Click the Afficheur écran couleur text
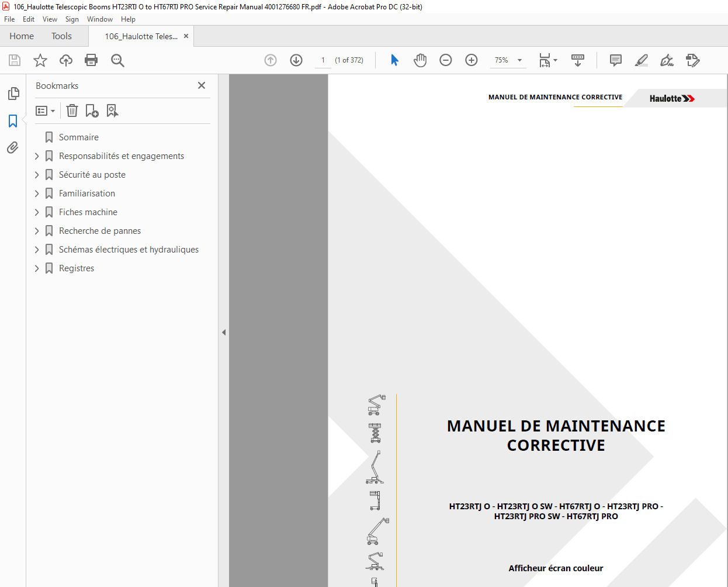This screenshot has width=728, height=587. point(556,568)
